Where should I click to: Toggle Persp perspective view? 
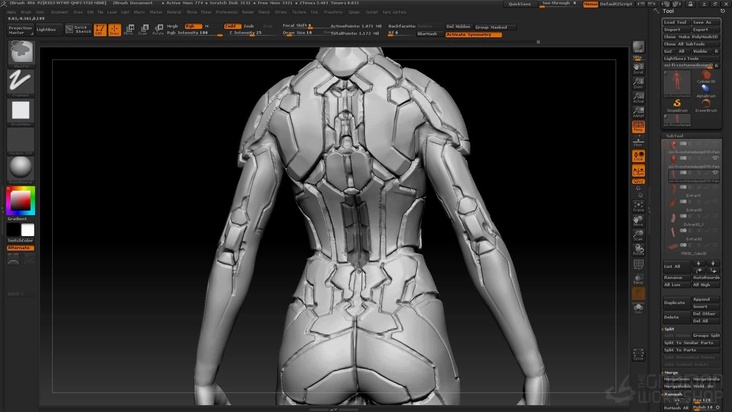(638, 126)
